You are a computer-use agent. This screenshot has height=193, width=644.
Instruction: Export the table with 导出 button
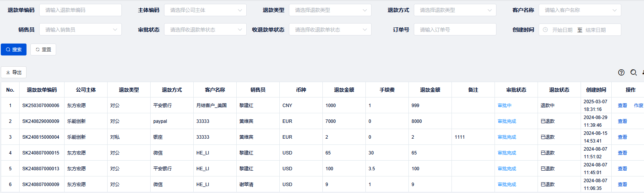14,72
